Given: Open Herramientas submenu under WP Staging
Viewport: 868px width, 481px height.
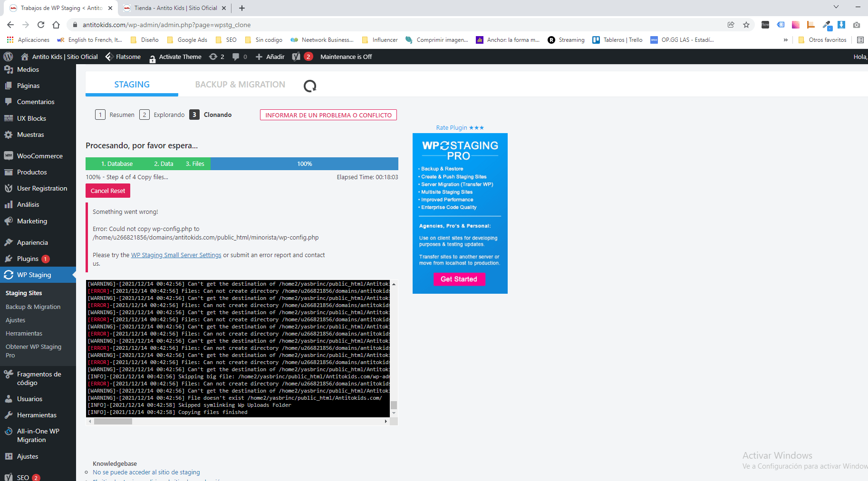Looking at the screenshot, I should [x=24, y=334].
